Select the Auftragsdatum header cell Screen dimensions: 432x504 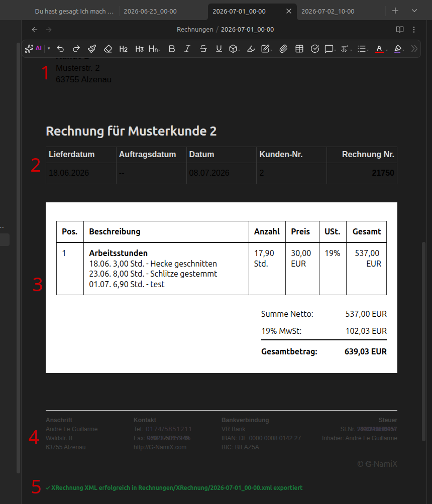(x=151, y=155)
